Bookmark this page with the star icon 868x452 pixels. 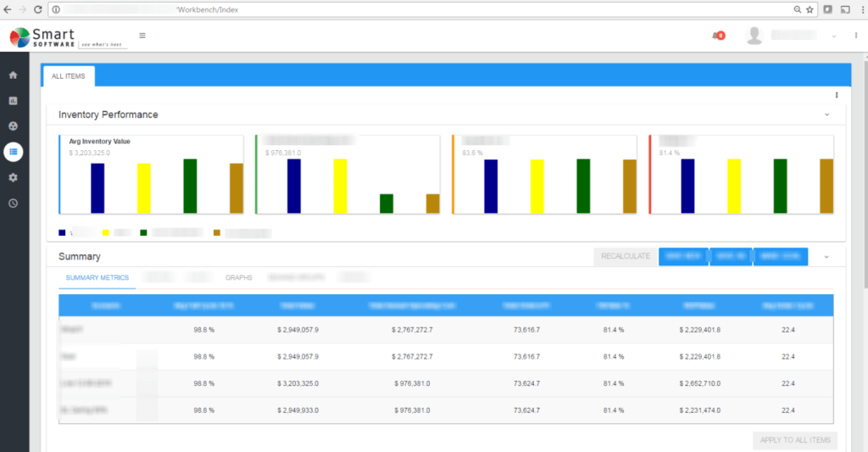[810, 9]
